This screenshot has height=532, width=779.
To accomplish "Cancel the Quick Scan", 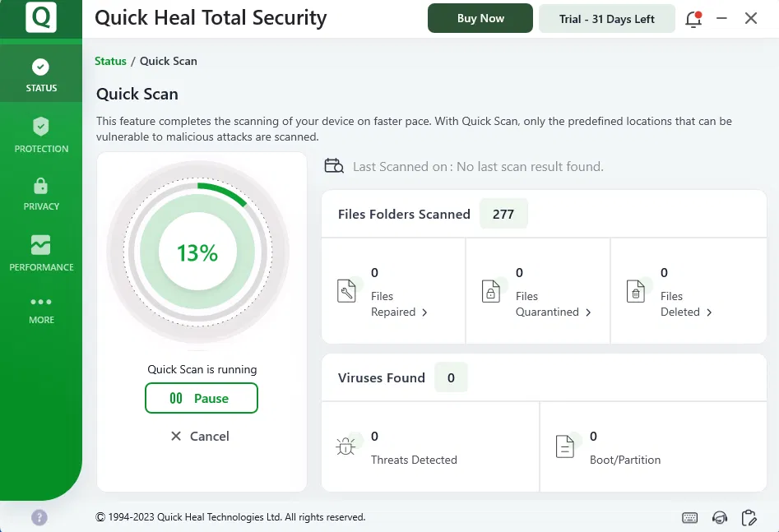I will 200,436.
